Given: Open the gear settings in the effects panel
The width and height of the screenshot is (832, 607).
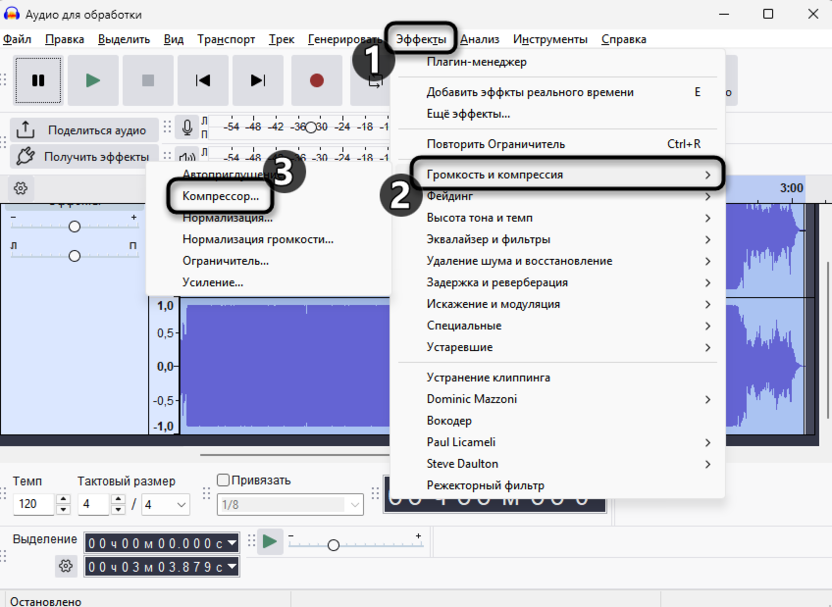Looking at the screenshot, I should click(x=22, y=188).
